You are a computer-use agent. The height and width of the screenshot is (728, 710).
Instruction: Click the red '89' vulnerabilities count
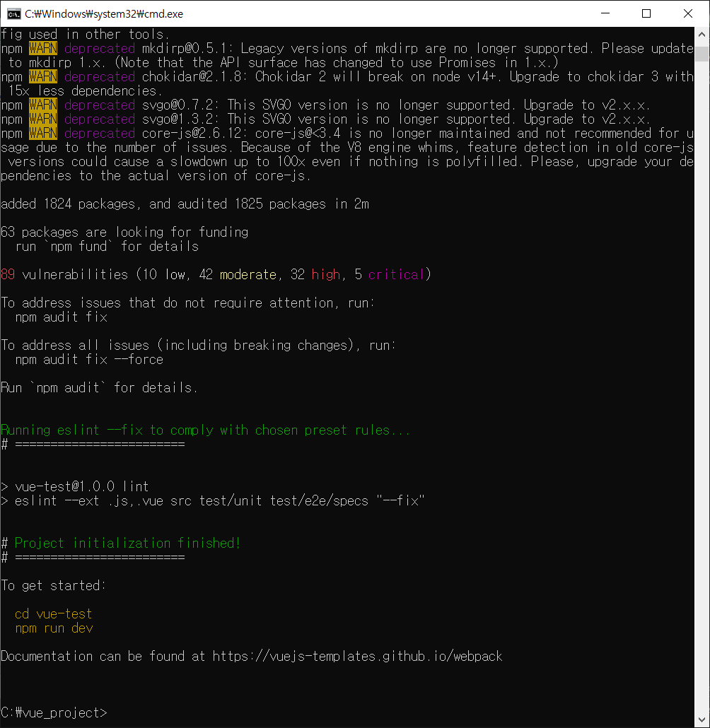(8, 274)
